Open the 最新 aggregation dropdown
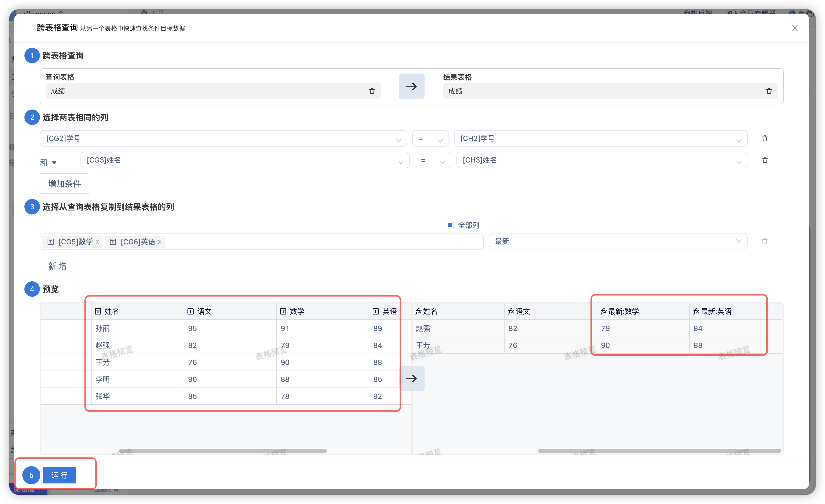 pos(618,241)
